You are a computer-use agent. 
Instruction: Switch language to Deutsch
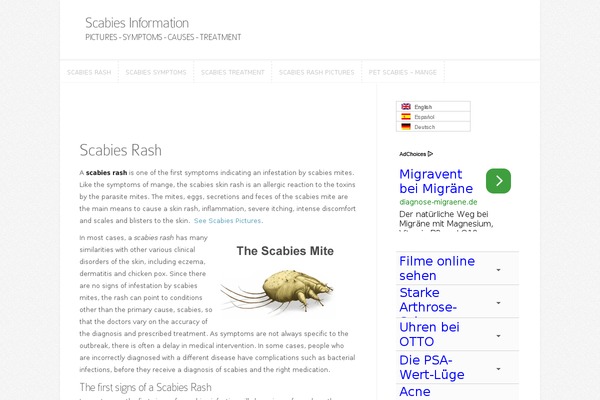[424, 127]
